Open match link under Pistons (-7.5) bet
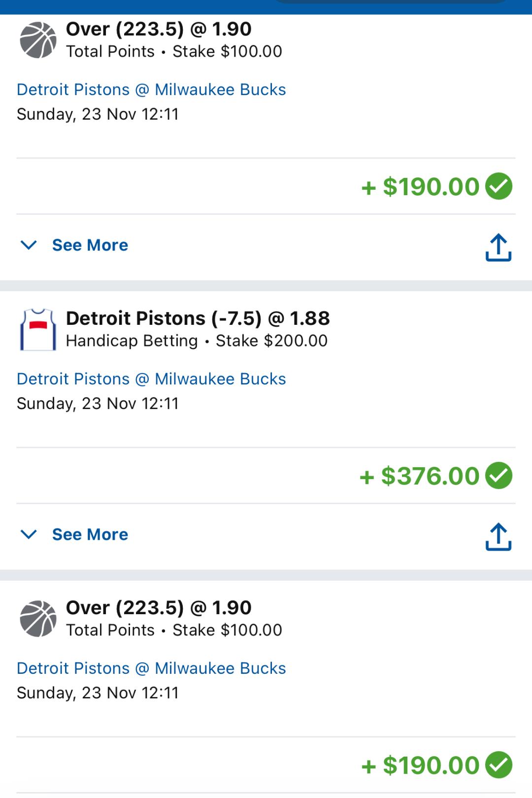 point(151,379)
